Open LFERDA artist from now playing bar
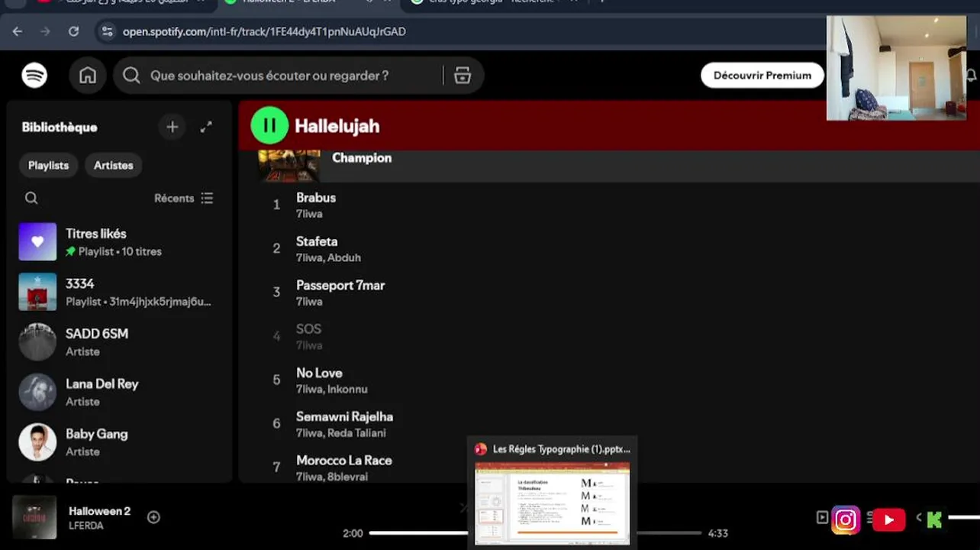Image resolution: width=980 pixels, height=550 pixels. click(x=85, y=526)
